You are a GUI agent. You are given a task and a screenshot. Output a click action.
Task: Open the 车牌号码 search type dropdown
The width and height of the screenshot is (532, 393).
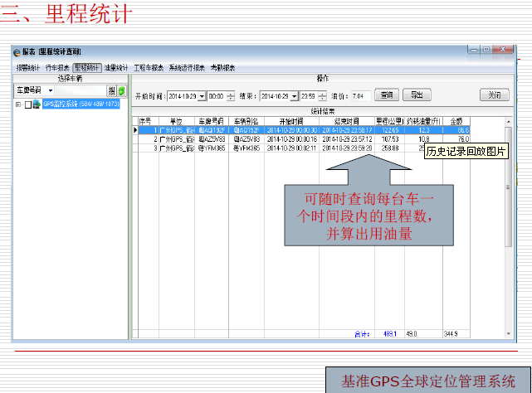click(x=50, y=90)
